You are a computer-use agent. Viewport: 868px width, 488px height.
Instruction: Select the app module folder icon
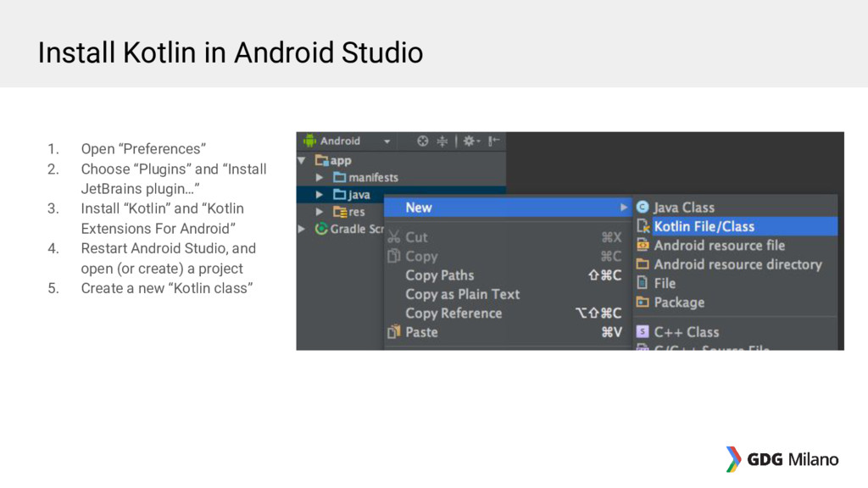pyautogui.click(x=321, y=160)
